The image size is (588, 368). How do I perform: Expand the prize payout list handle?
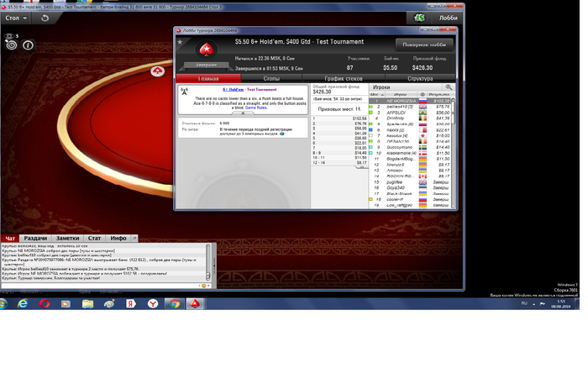[x=362, y=167]
